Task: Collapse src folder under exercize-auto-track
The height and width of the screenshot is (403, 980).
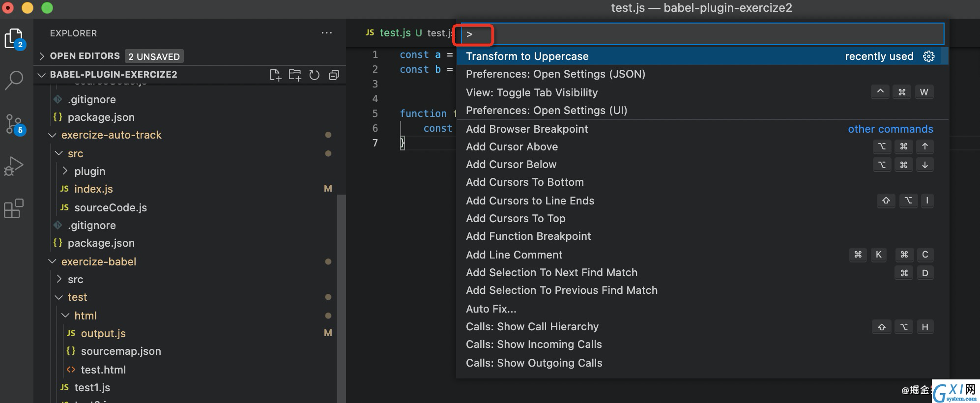Action: (x=58, y=153)
